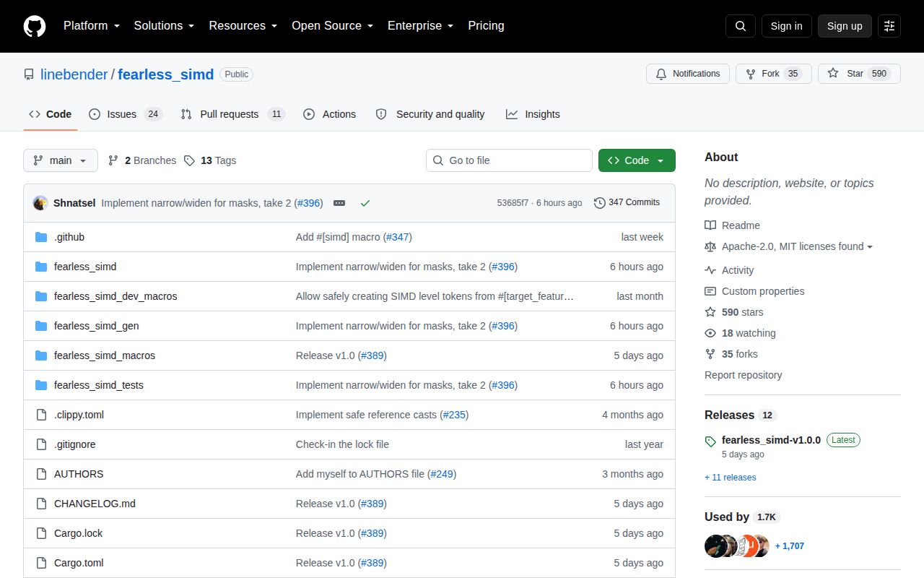Open commit hash 53685f7
The image size is (924, 578).
click(513, 203)
